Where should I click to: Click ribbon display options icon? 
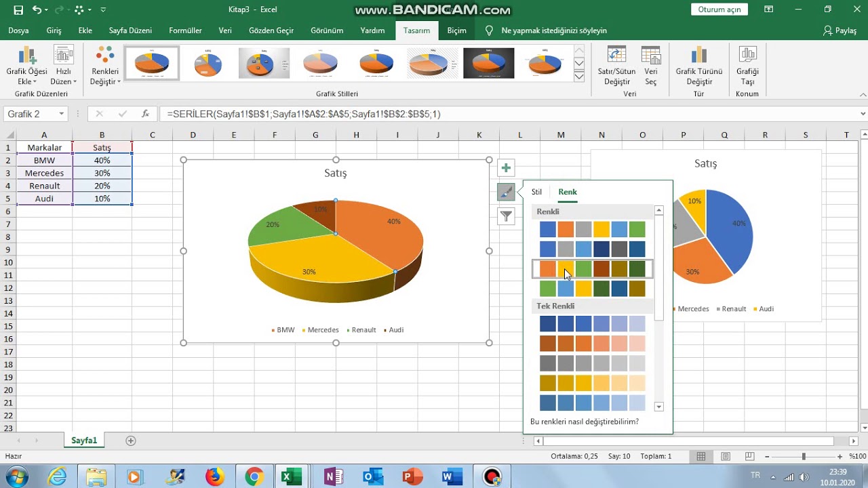(768, 9)
